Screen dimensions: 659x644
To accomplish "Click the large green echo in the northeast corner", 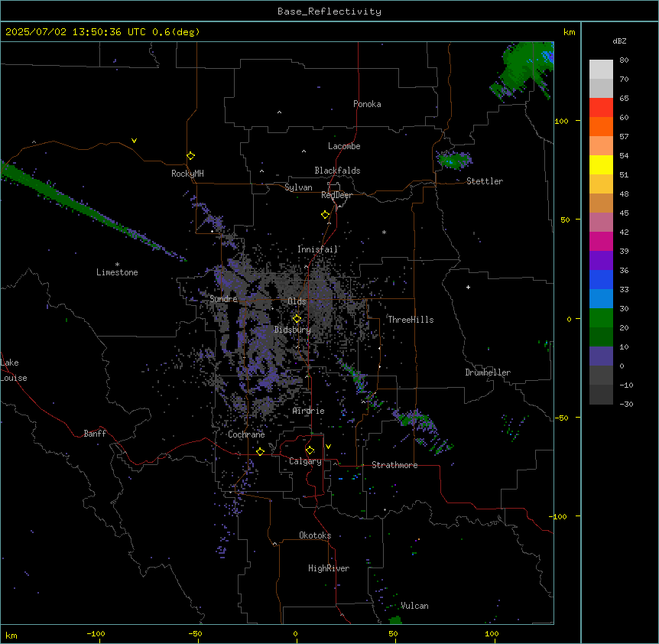I will (521, 70).
